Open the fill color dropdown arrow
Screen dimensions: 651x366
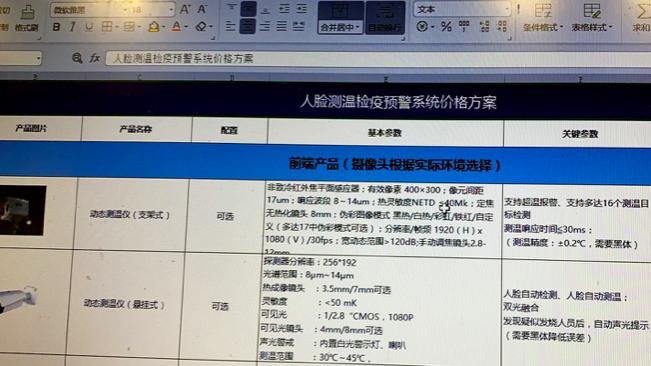[x=164, y=27]
